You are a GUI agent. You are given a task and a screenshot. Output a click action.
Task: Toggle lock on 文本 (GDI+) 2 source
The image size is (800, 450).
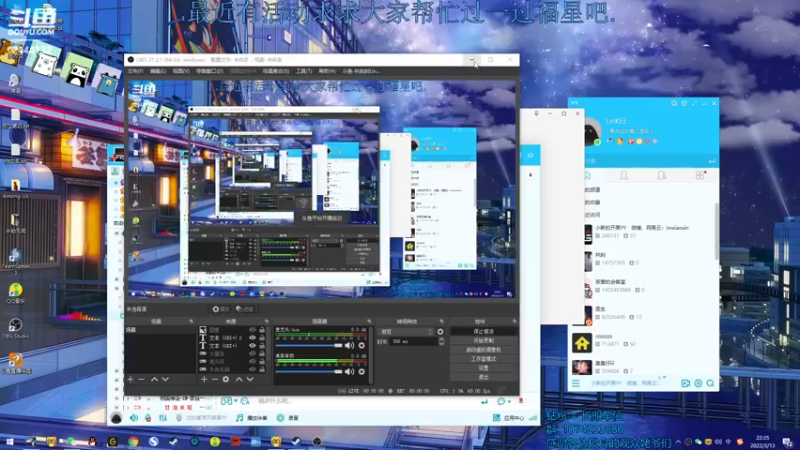(x=262, y=338)
